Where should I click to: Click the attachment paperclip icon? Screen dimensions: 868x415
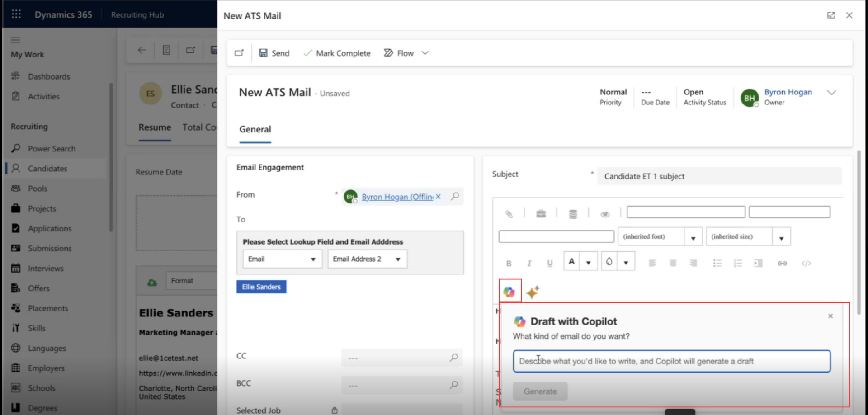(509, 214)
